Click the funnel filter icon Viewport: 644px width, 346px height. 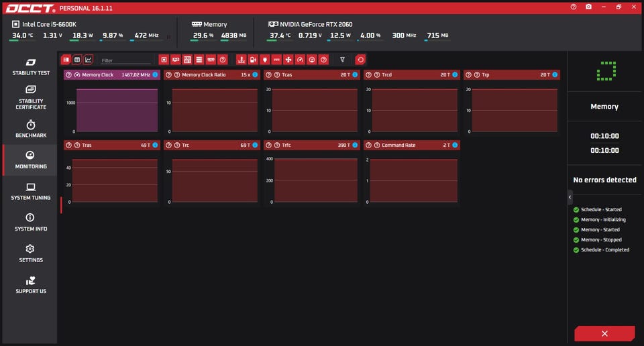point(342,60)
